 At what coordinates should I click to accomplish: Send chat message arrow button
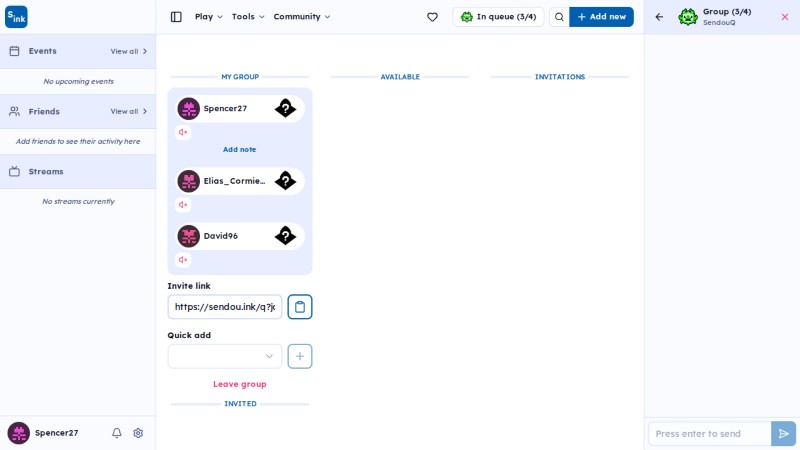coord(783,434)
